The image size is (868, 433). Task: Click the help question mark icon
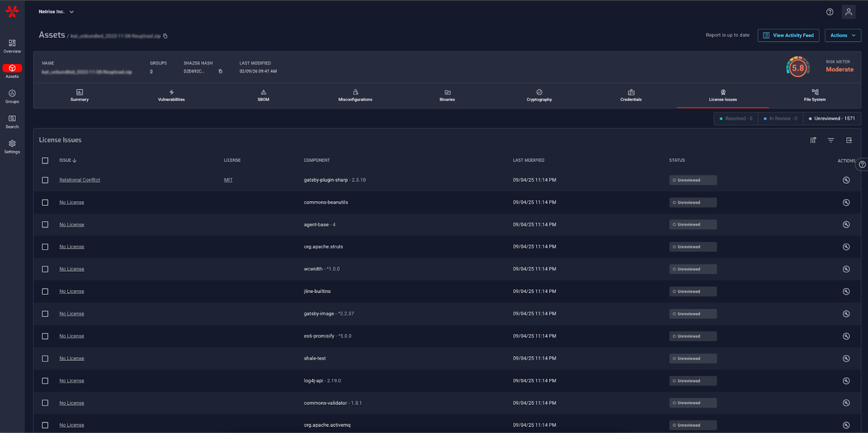[829, 12]
